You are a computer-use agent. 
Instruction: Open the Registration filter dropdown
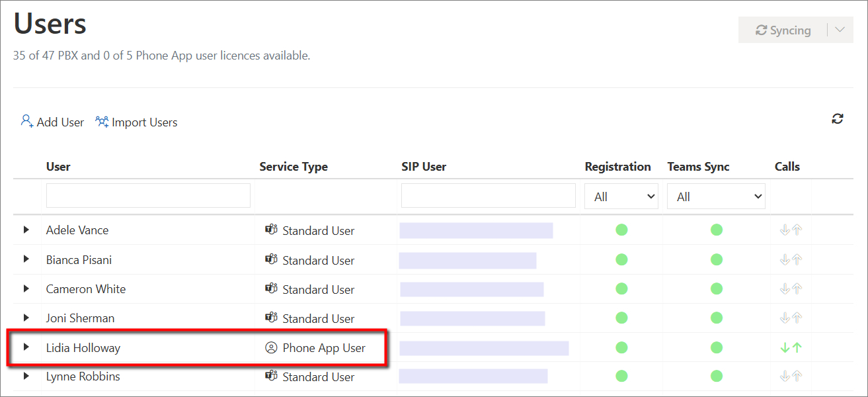click(621, 197)
